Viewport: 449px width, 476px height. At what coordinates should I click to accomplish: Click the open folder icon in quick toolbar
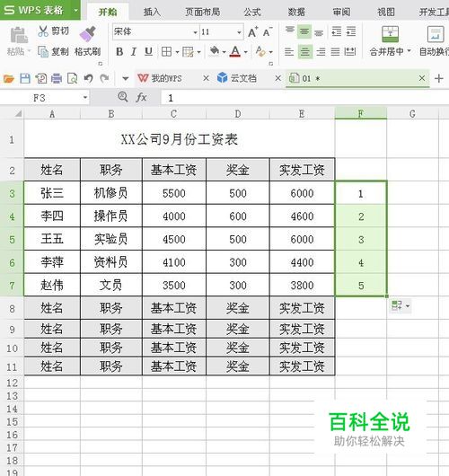(9, 79)
